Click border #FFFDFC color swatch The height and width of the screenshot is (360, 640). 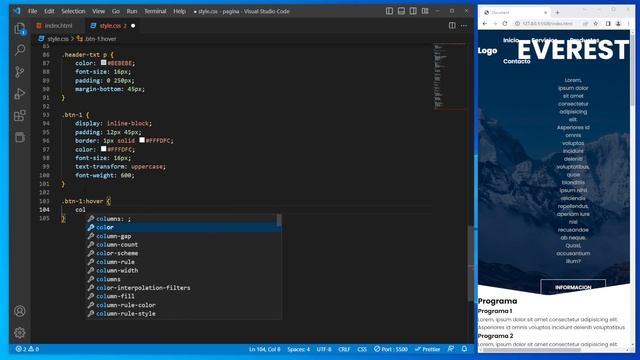click(x=142, y=140)
